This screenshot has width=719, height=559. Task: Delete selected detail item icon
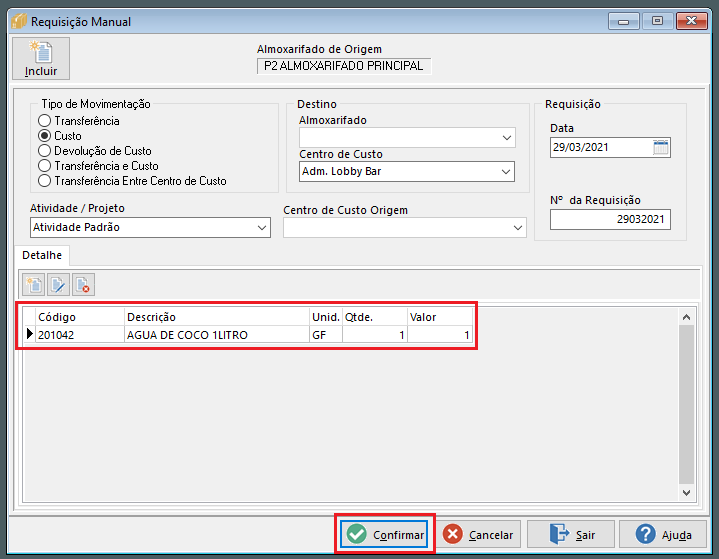pyautogui.click(x=83, y=285)
